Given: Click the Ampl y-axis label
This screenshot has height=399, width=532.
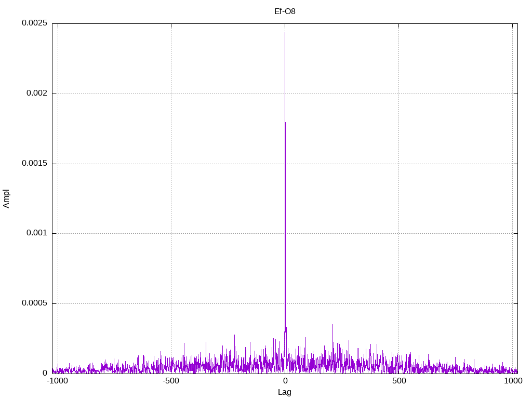Looking at the screenshot, I should 6,199.
